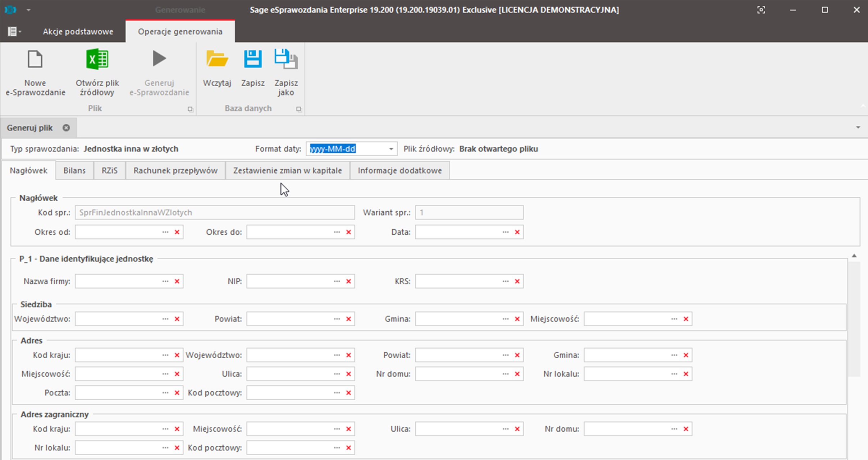Viewport: 868px width, 460px height.
Task: Open the Bilans tab
Action: 74,170
